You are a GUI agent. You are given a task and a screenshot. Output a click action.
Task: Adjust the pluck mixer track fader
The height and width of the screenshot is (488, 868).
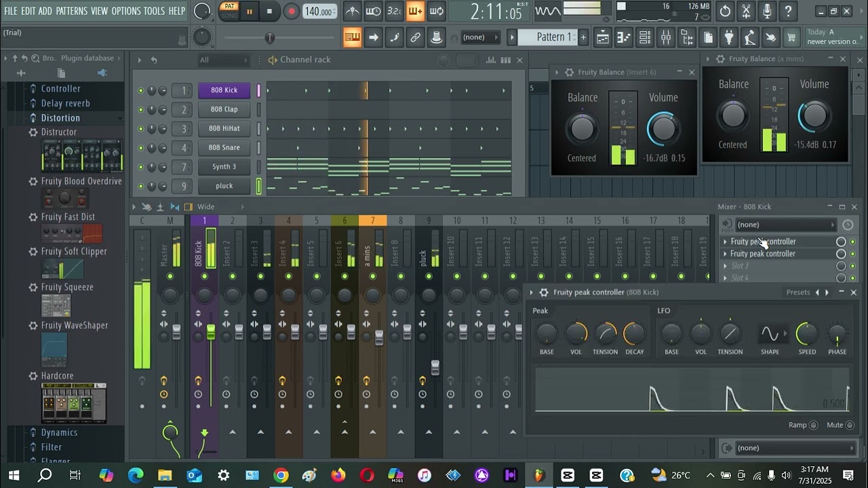[435, 367]
